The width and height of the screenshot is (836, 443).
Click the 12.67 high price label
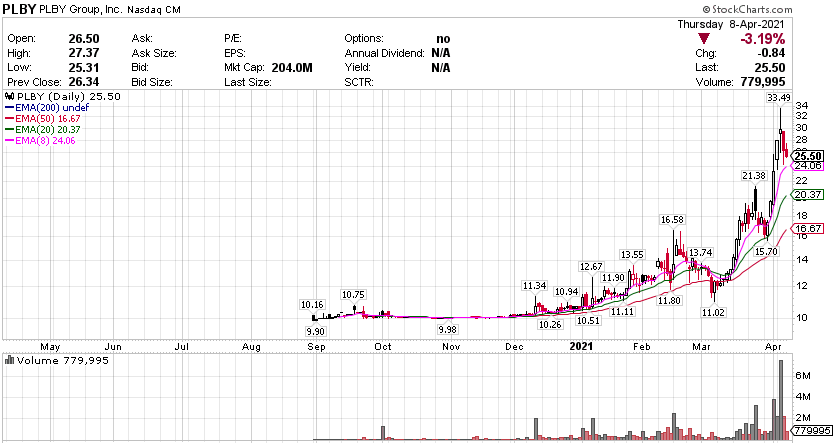[x=591, y=267]
